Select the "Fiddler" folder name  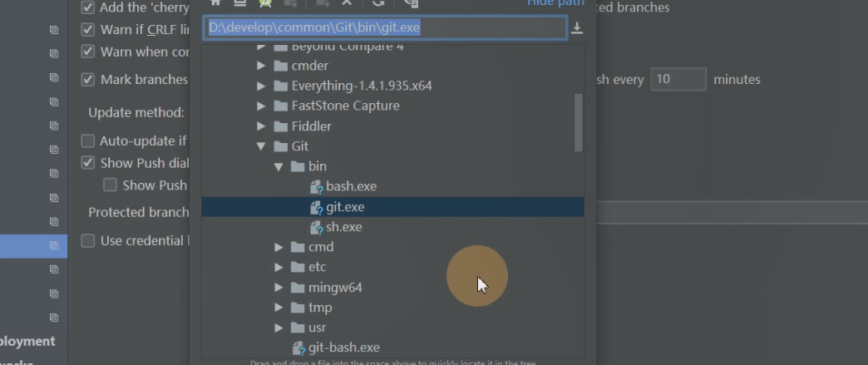tap(311, 126)
